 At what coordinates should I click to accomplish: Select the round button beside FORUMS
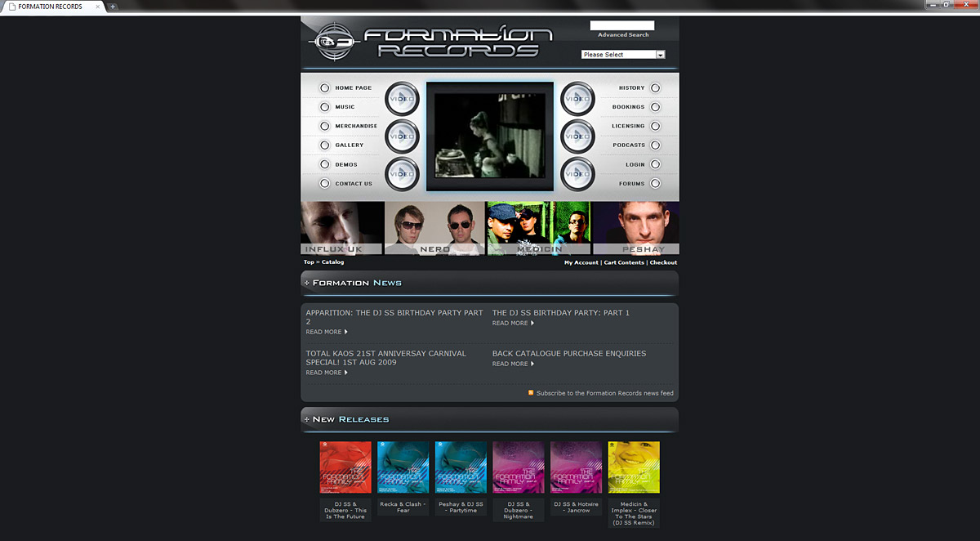point(655,184)
